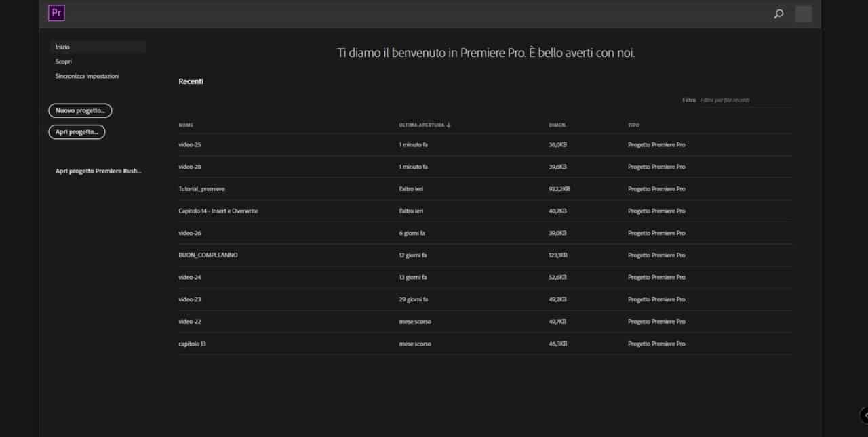The width and height of the screenshot is (868, 437).
Task: Click the user profile avatar
Action: (x=803, y=14)
